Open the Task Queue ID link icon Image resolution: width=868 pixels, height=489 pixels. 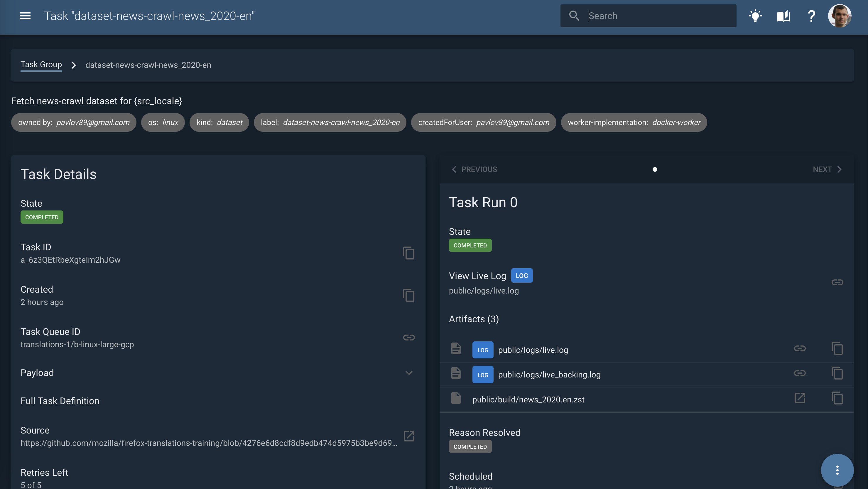click(x=409, y=337)
